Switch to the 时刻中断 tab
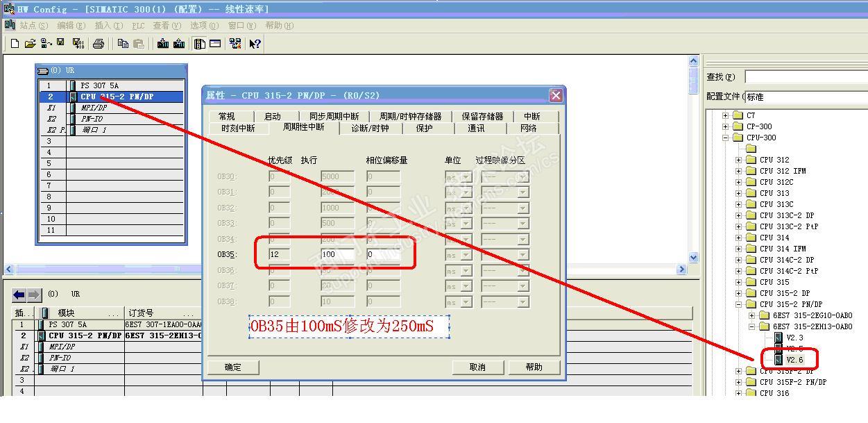 tap(238, 128)
